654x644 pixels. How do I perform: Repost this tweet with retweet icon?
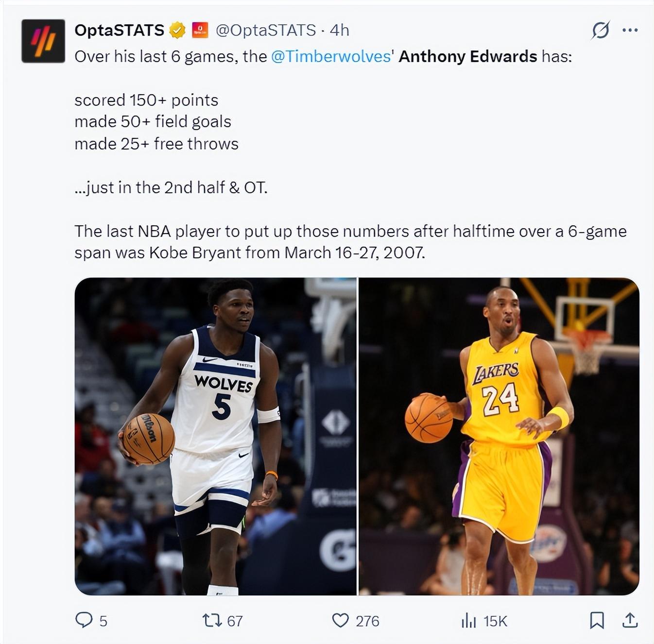coord(212,620)
